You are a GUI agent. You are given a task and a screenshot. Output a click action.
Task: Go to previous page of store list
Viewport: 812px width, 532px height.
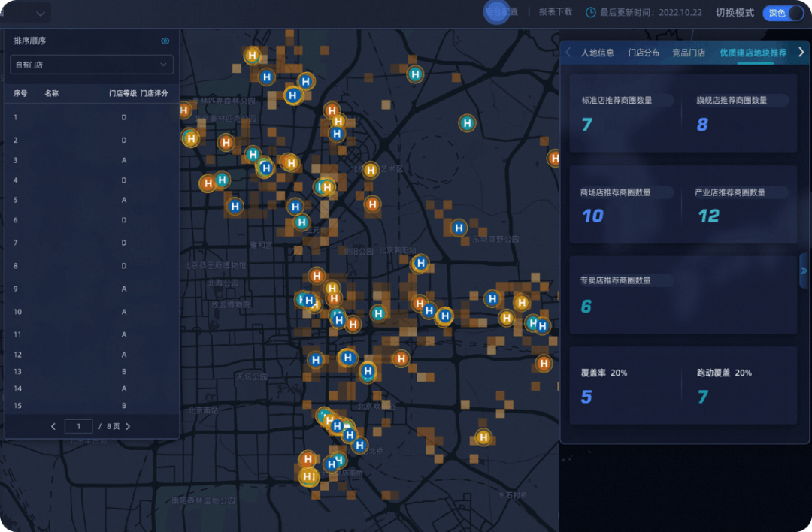click(x=53, y=426)
